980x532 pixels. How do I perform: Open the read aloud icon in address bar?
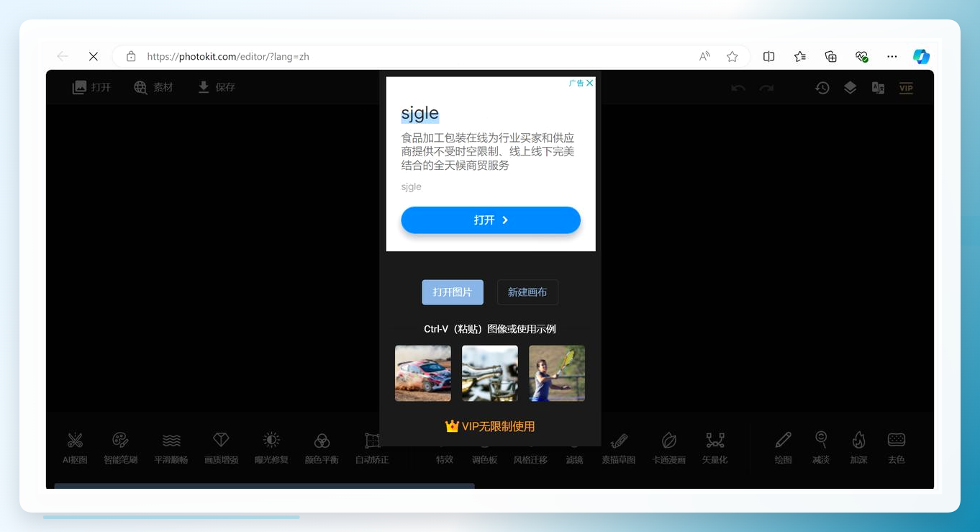(705, 56)
